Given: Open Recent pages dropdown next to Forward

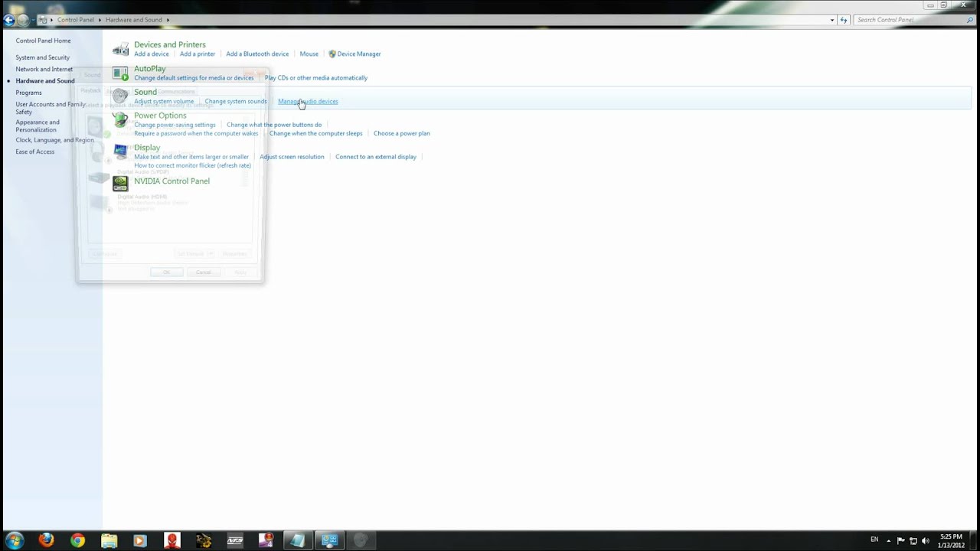Looking at the screenshot, I should tap(33, 20).
